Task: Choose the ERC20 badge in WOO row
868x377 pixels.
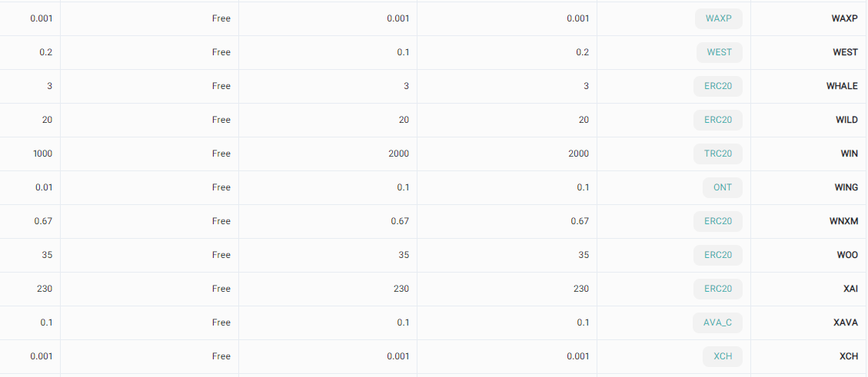Action: (x=718, y=255)
